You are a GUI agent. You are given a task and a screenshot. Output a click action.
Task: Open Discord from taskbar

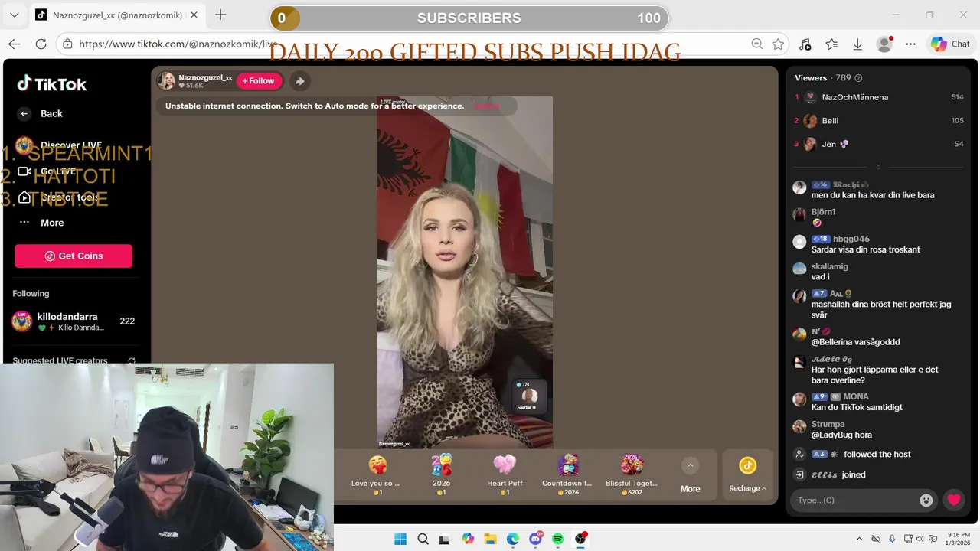click(x=535, y=539)
